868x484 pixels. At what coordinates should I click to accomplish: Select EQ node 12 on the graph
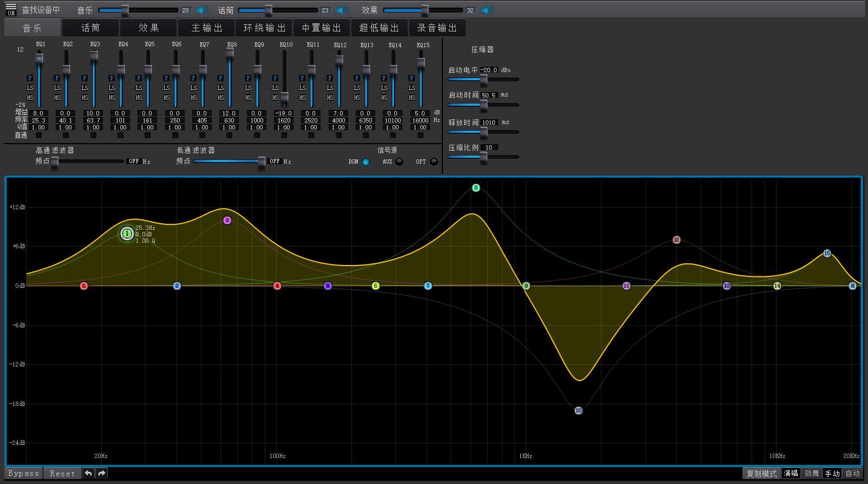click(676, 240)
